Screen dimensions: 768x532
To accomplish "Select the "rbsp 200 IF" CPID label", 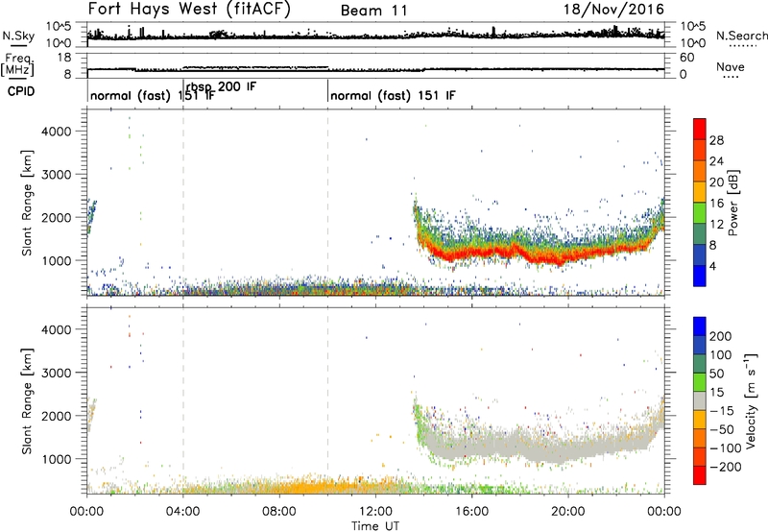I will click(221, 86).
